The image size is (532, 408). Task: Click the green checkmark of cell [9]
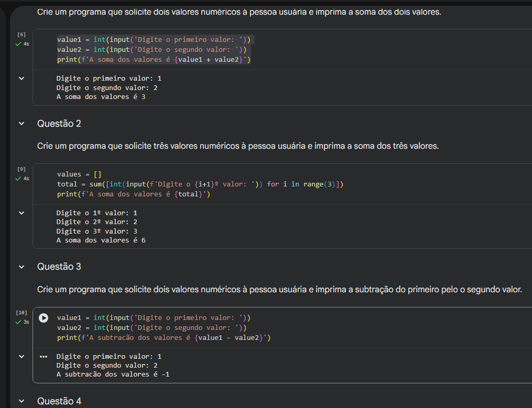coord(18,179)
